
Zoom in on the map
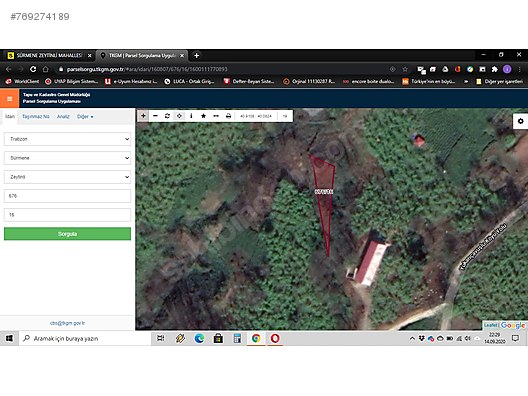(143, 116)
